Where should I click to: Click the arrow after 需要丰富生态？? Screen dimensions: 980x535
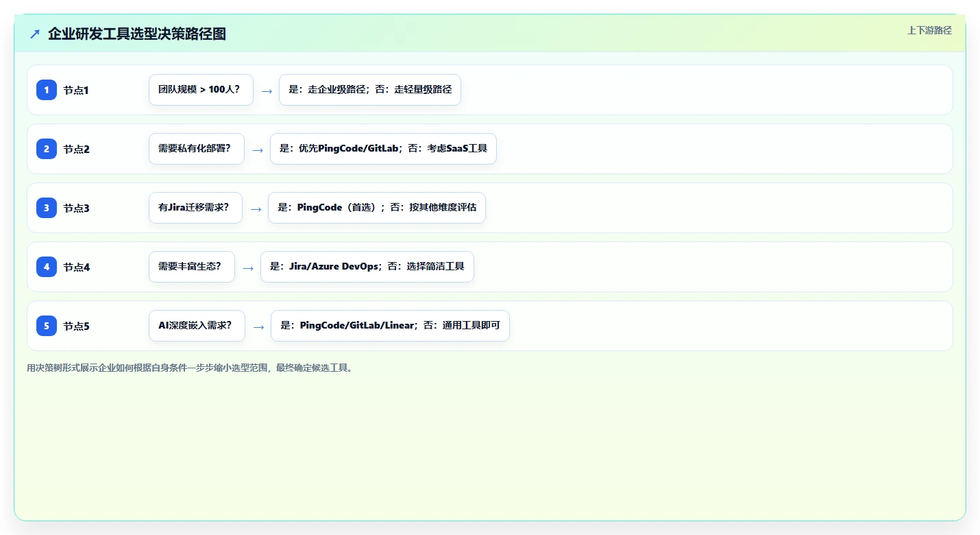click(248, 267)
